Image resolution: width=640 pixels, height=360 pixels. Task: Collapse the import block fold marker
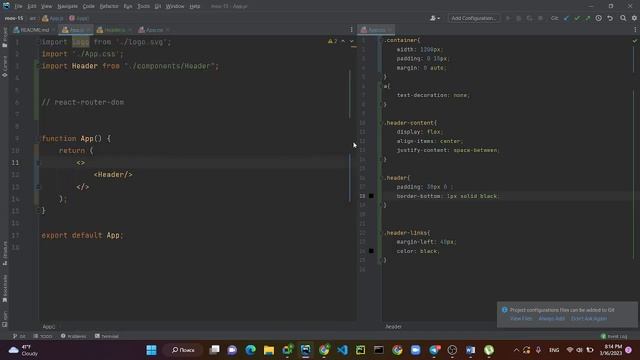tap(38, 42)
